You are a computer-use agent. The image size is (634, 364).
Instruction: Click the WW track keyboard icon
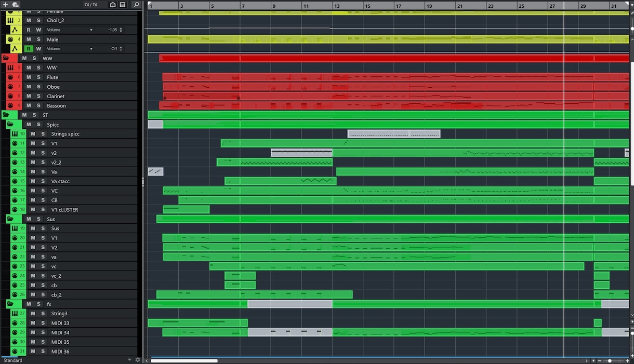(10, 68)
